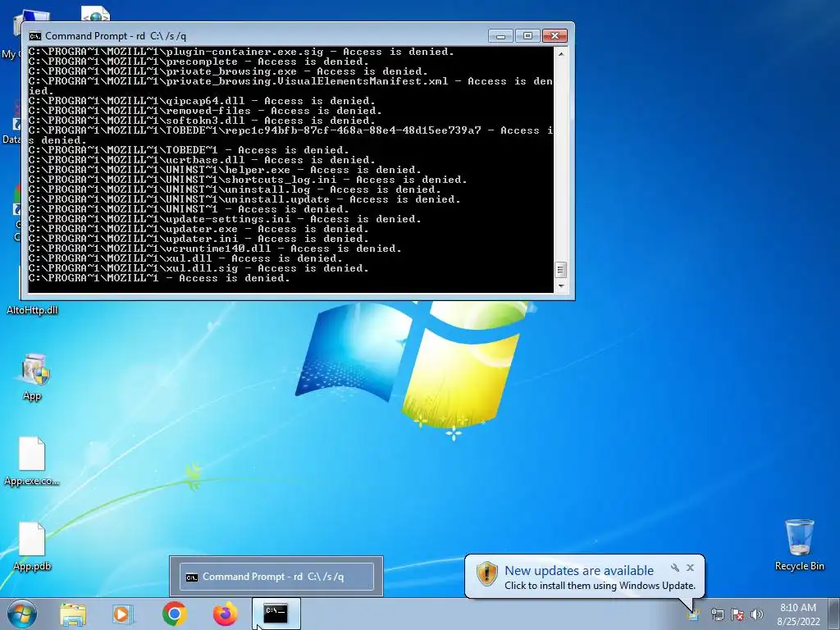Open notification options wrench icon

(x=675, y=568)
